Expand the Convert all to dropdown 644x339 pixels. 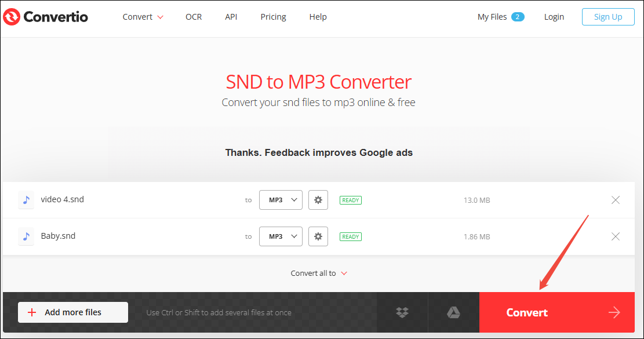pyautogui.click(x=319, y=274)
